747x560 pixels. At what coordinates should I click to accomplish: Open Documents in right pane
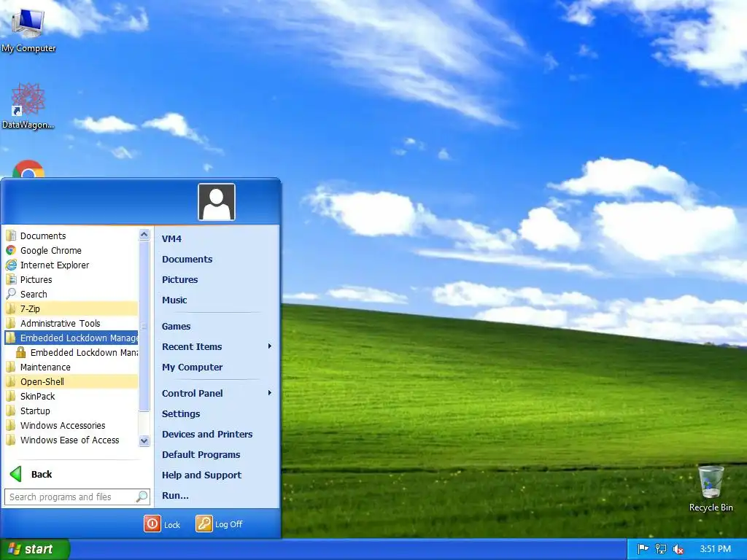187,259
